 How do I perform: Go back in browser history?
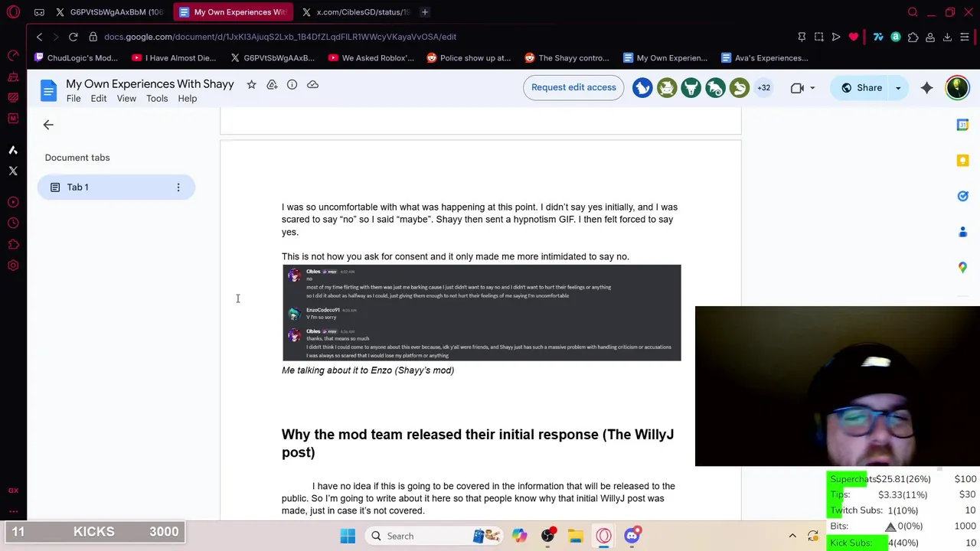coord(39,37)
